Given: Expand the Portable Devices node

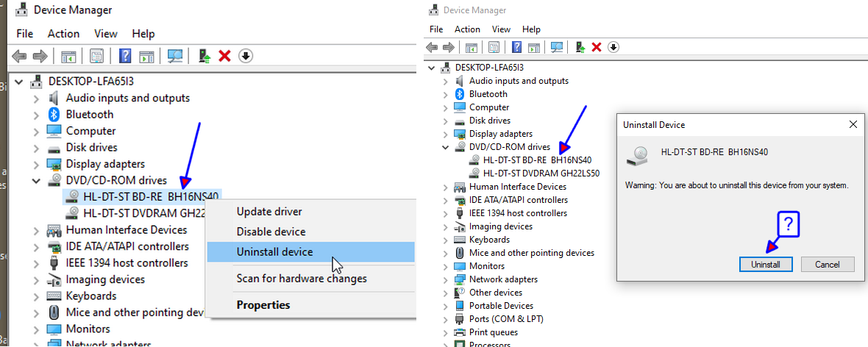Looking at the screenshot, I should pyautogui.click(x=445, y=306).
